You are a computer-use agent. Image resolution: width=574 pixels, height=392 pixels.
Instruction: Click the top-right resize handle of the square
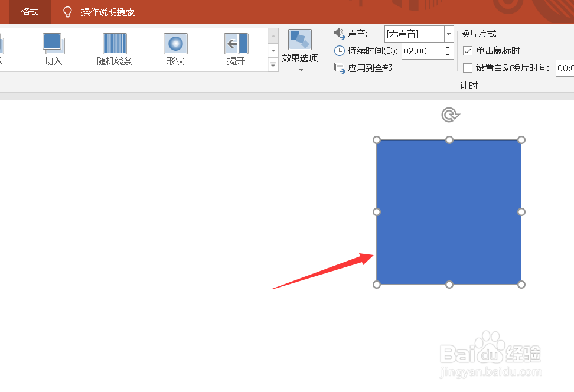pos(521,140)
